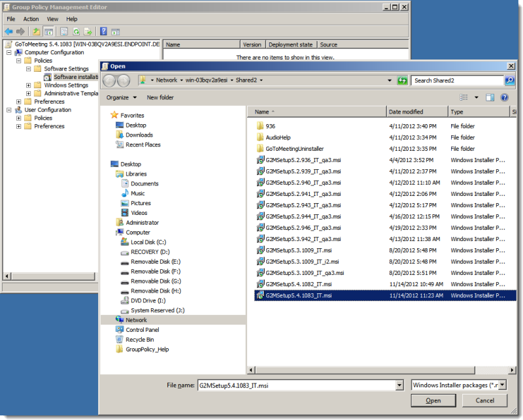Toggle the preview pane icon
Screen dimensions: 523x420
(490, 97)
